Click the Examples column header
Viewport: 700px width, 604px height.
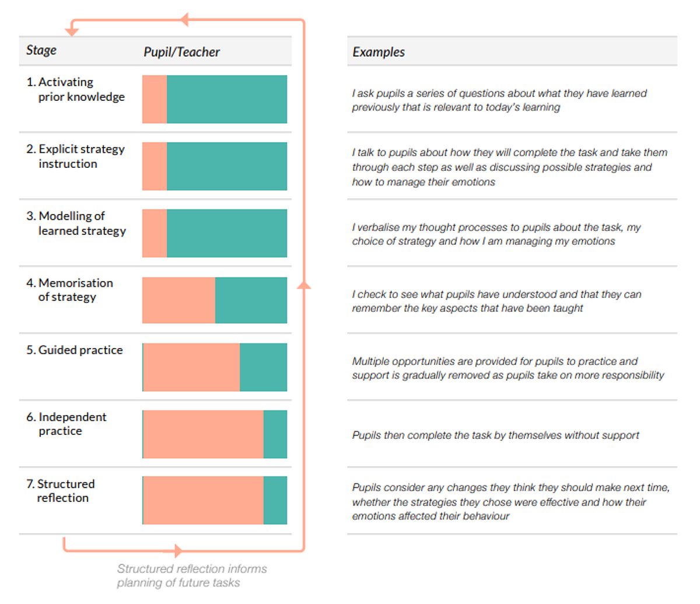379,52
